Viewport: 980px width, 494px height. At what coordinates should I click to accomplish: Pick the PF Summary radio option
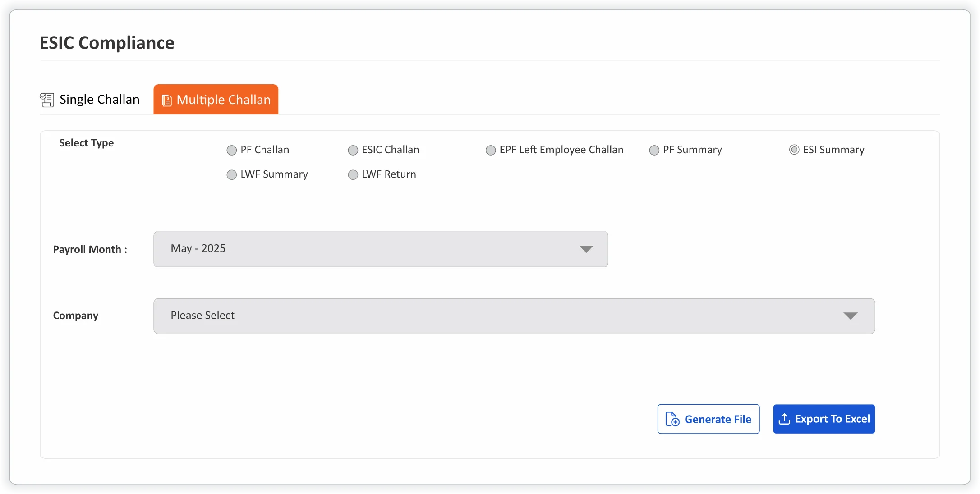click(x=654, y=150)
